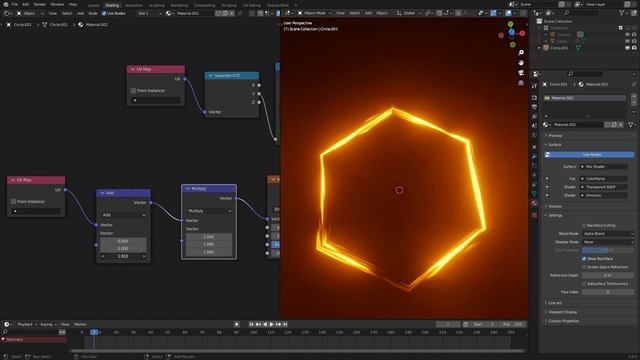Click the Pass Index value field
The width and height of the screenshot is (640, 360).
click(x=608, y=292)
